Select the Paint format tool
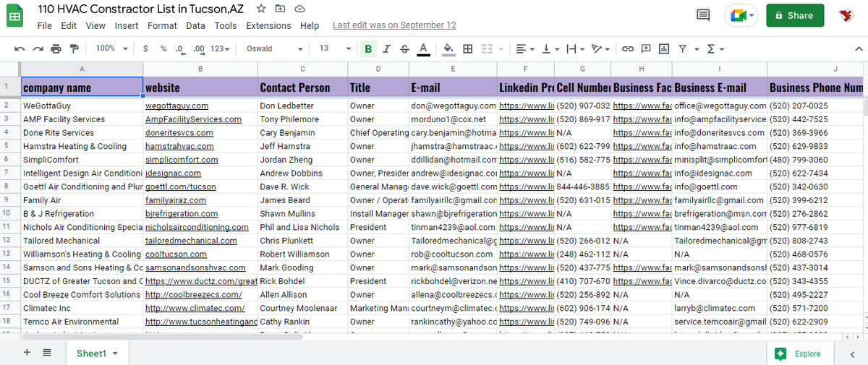Viewport: 868px width, 365px height. (73, 48)
